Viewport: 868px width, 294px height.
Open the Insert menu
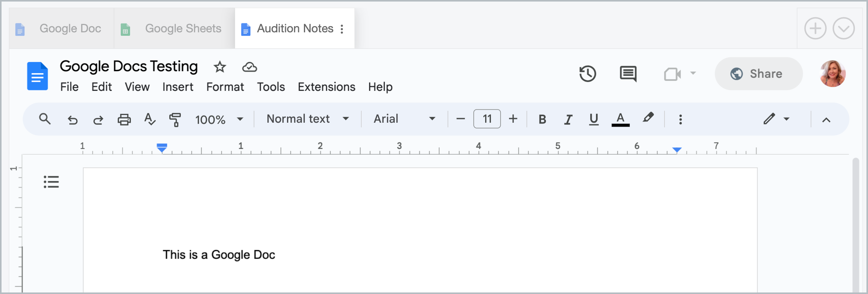pos(178,87)
